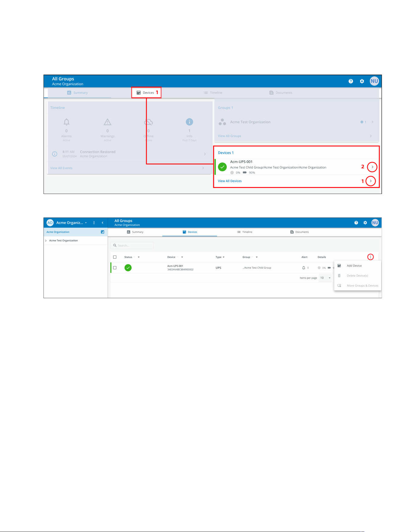Switch to the Timeline tab in lower panel
Screen dimensions: 411x532
(245, 232)
